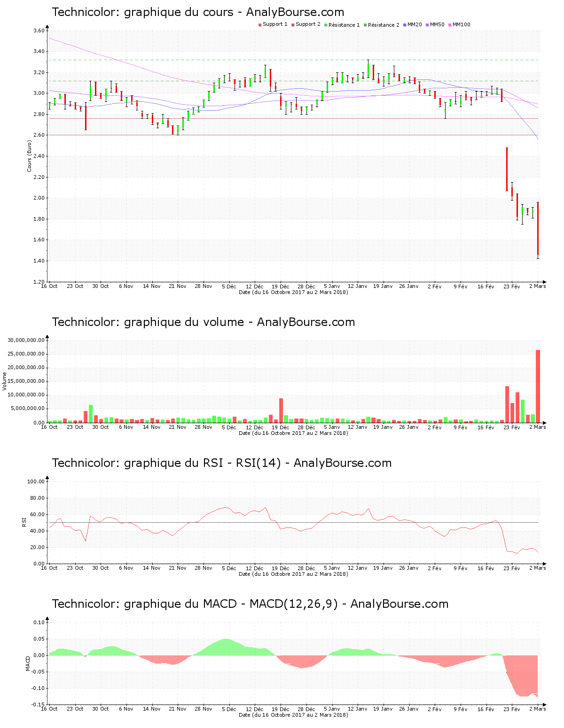Viewport: 564px width, 728px height.
Task: Click '12 Janv' date label under RSI chart
Action: (x=358, y=568)
